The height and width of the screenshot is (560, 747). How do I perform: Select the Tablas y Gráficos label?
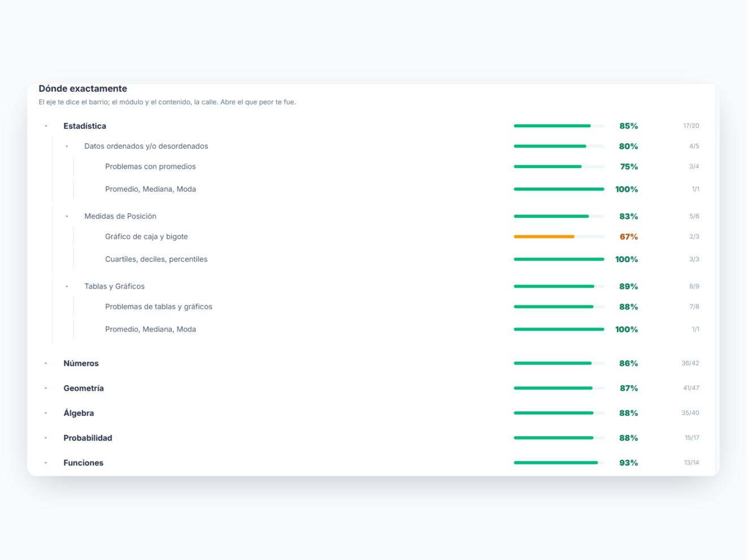pos(114,286)
